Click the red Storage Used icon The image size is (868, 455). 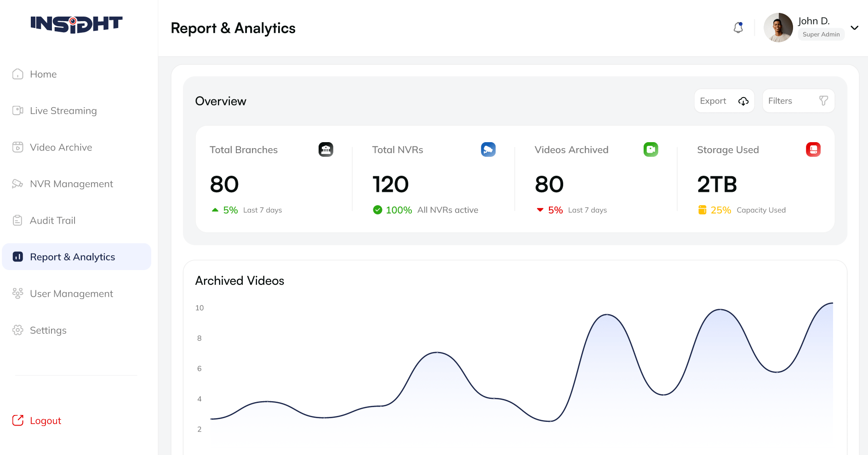coord(813,150)
